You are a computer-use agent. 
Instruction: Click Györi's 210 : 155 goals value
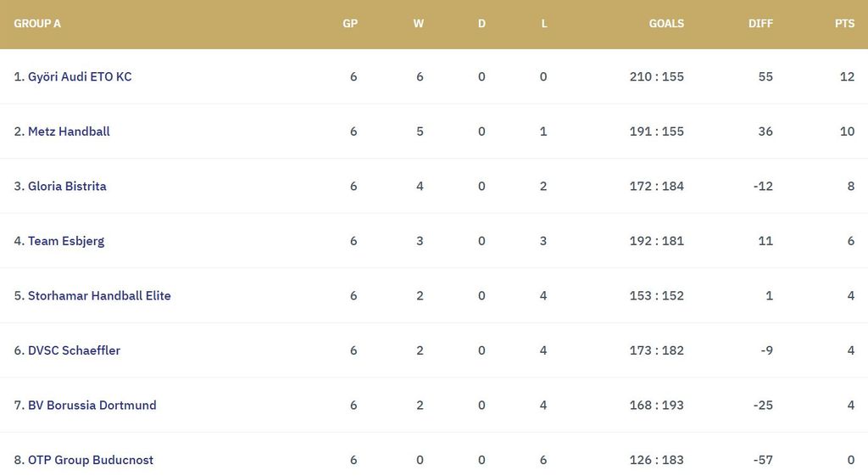click(656, 76)
